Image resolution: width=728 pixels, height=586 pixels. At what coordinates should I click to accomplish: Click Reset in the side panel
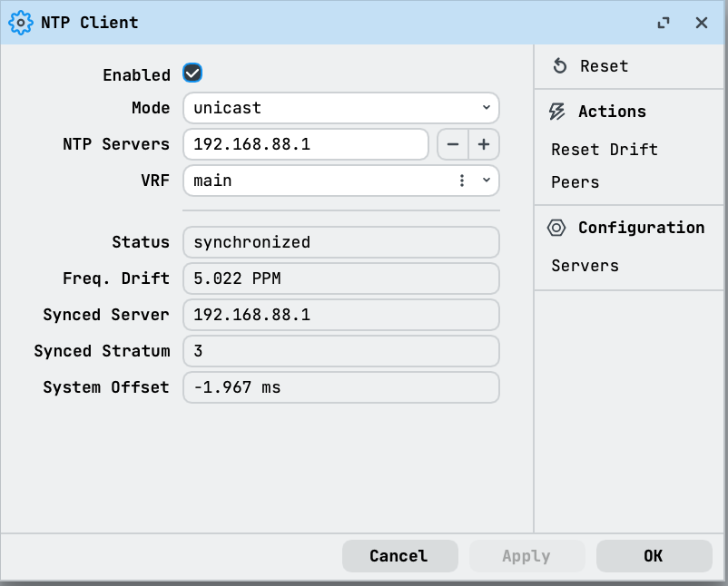pyautogui.click(x=604, y=66)
